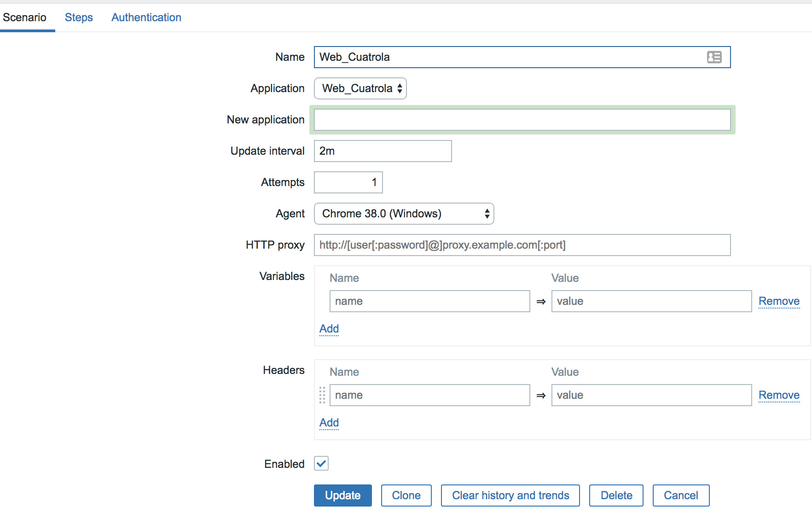Click the Update button
The width and height of the screenshot is (812, 513).
(x=343, y=496)
